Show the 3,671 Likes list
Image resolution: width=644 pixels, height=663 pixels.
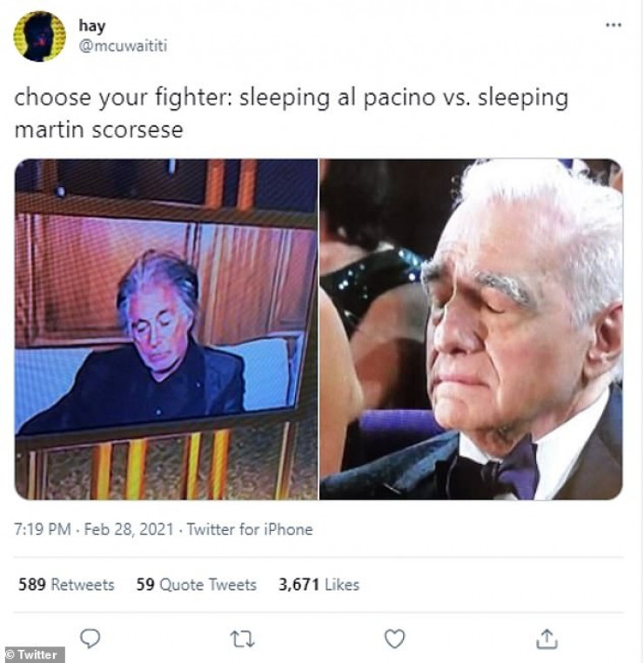click(319, 585)
